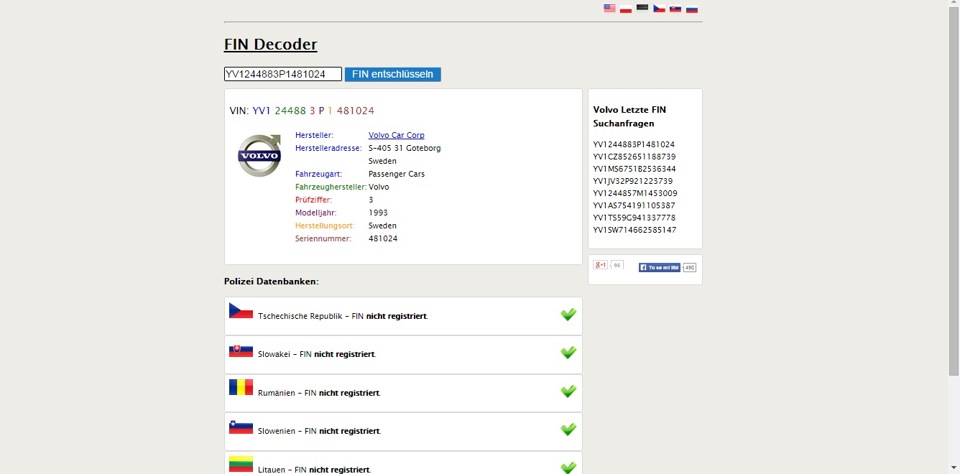This screenshot has width=960, height=474.
Task: Click the Slovak flag in police database list
Action: [x=241, y=351]
